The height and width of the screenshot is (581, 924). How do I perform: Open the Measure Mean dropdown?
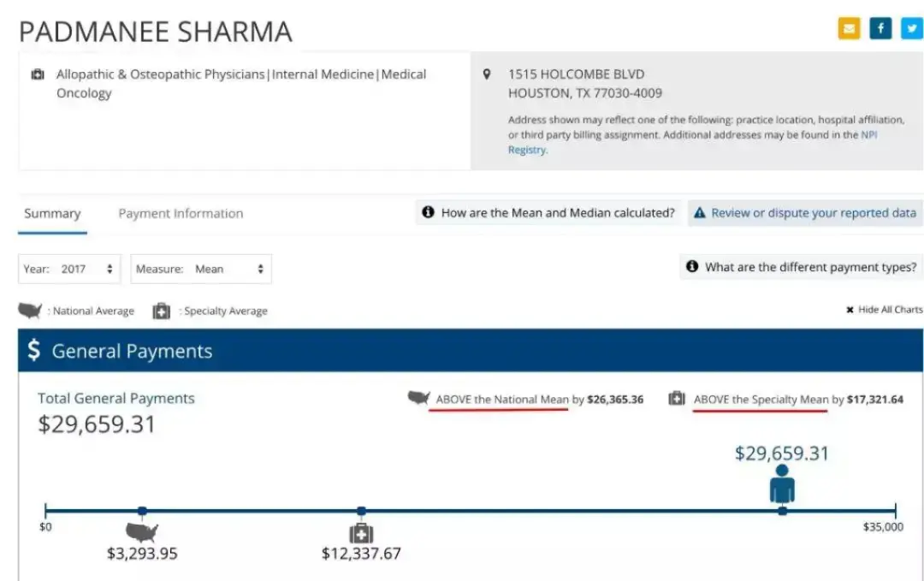(201, 269)
